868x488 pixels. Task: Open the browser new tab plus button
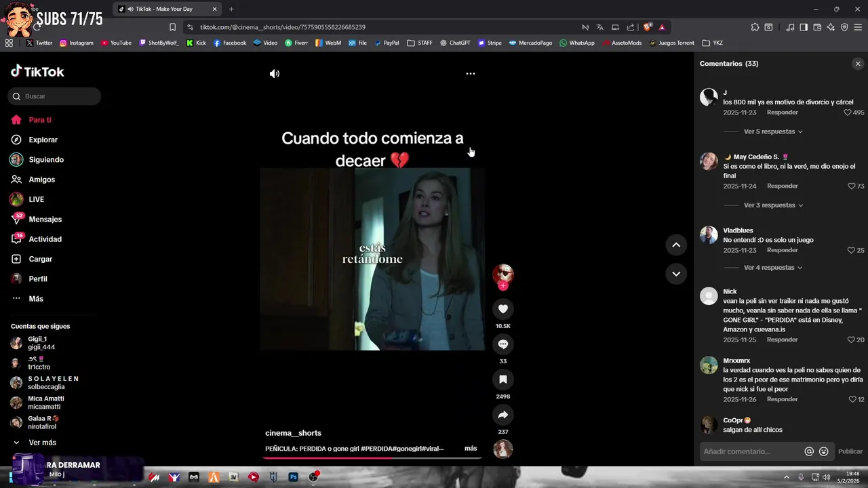[231, 9]
